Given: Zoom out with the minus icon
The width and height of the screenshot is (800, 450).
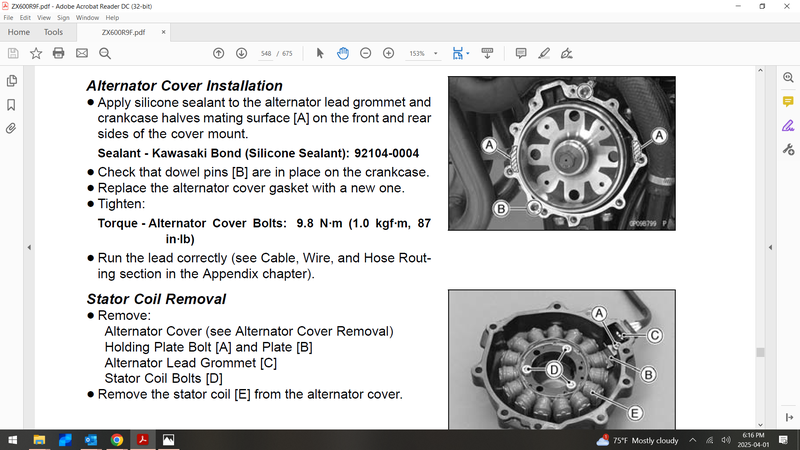Looking at the screenshot, I should (x=365, y=53).
